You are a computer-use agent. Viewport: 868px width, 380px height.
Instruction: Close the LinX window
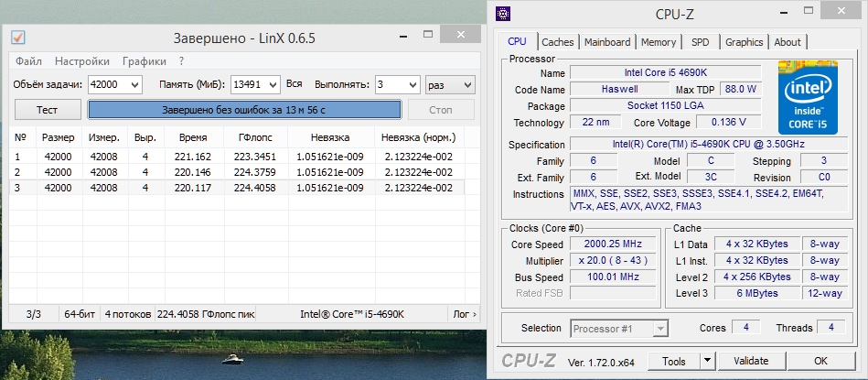[455, 37]
